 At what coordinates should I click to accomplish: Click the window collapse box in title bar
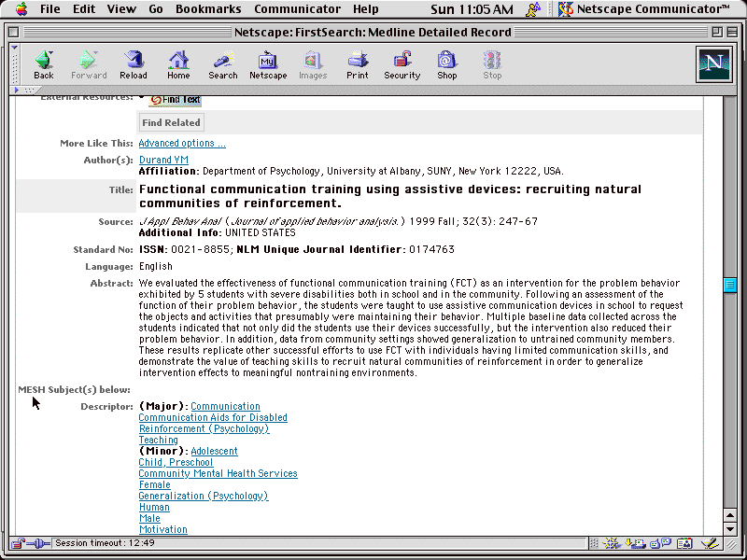(x=732, y=32)
